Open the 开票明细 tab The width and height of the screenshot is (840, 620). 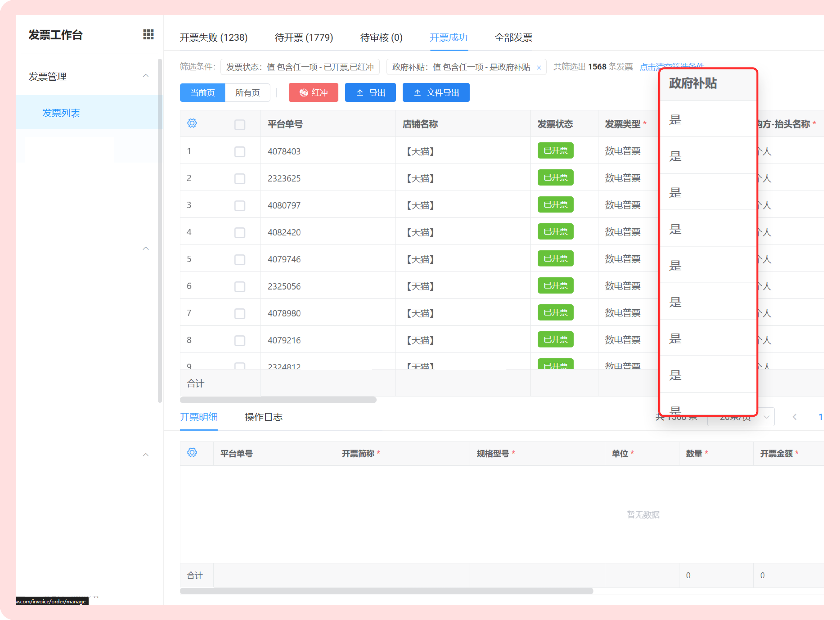199,417
